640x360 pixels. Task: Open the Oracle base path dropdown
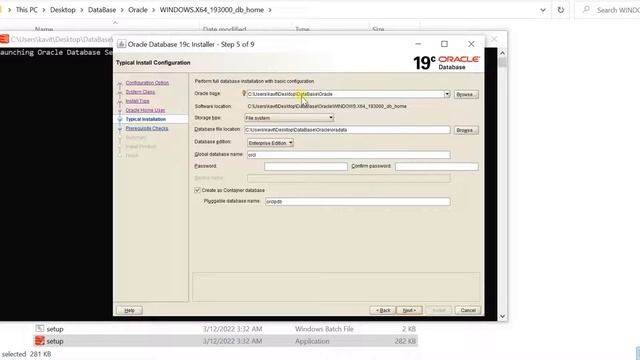447,94
